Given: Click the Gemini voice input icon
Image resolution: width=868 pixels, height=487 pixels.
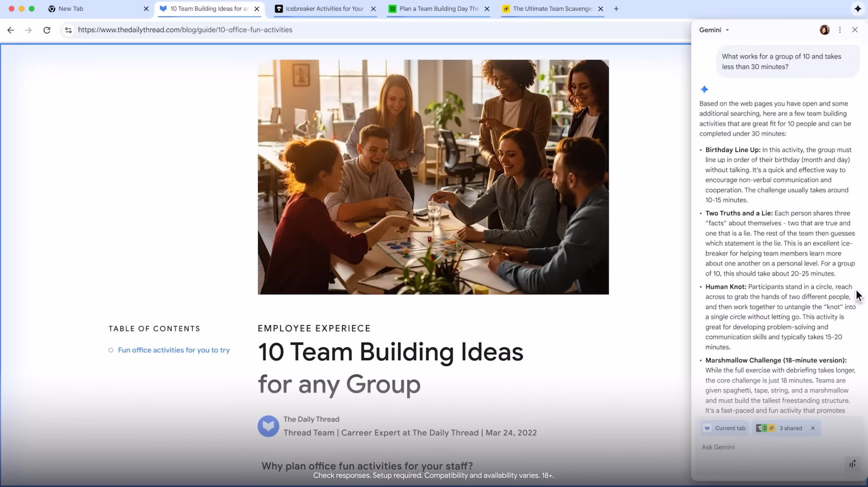Looking at the screenshot, I should pyautogui.click(x=852, y=464).
